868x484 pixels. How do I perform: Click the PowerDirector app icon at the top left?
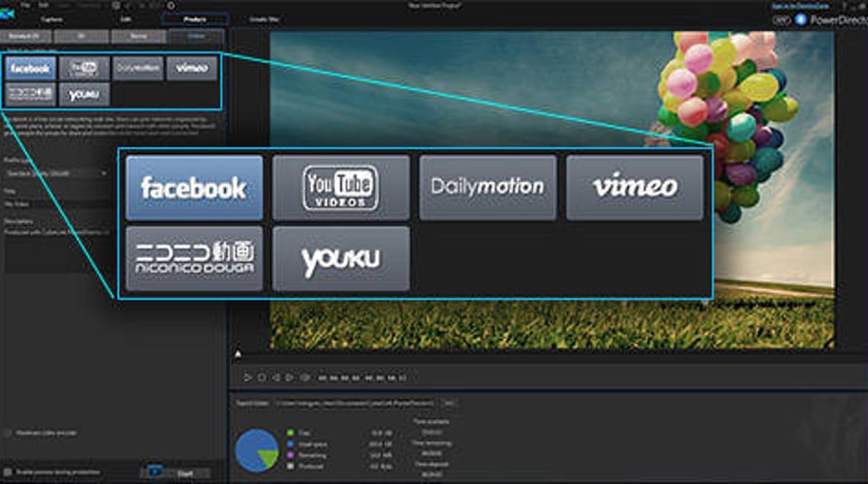[x=7, y=14]
